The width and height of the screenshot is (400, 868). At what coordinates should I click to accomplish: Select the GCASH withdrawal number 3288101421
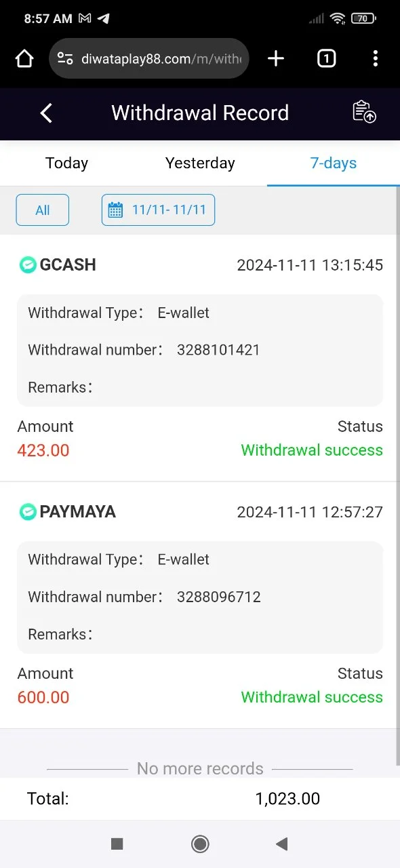pyautogui.click(x=218, y=350)
